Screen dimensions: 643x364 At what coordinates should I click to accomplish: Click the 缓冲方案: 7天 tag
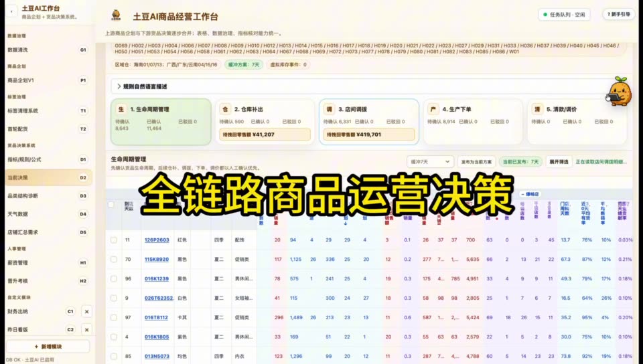(x=244, y=65)
